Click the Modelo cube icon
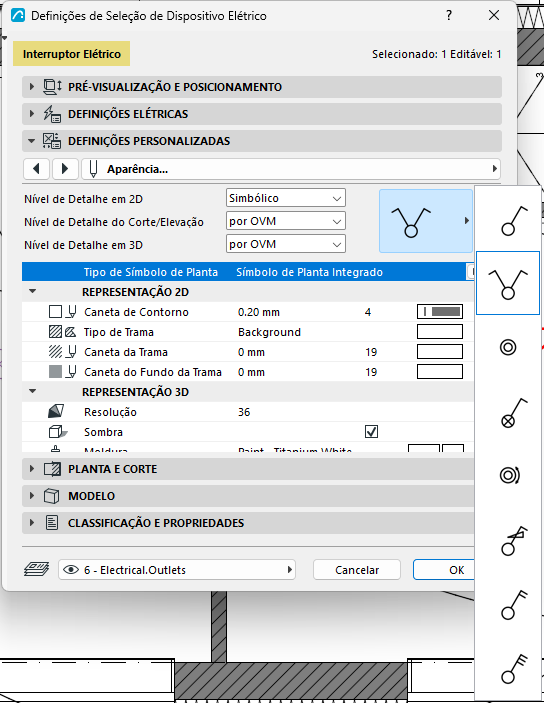The image size is (544, 703). (52, 496)
